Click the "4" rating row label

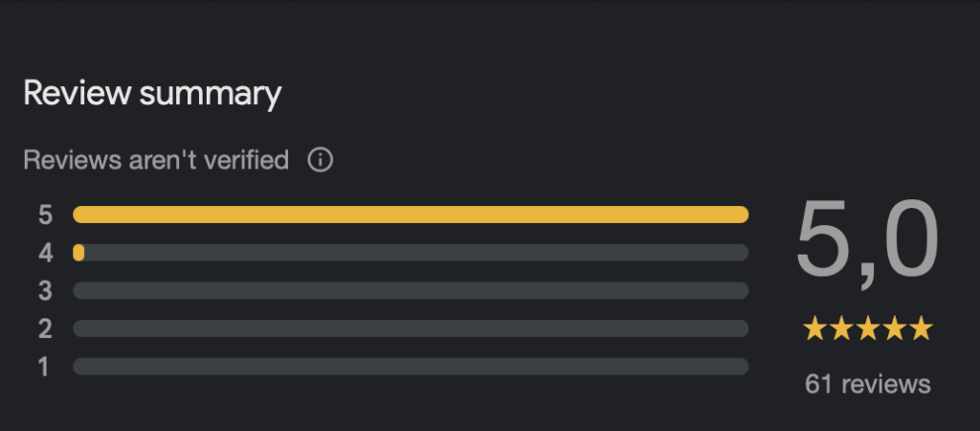click(45, 253)
